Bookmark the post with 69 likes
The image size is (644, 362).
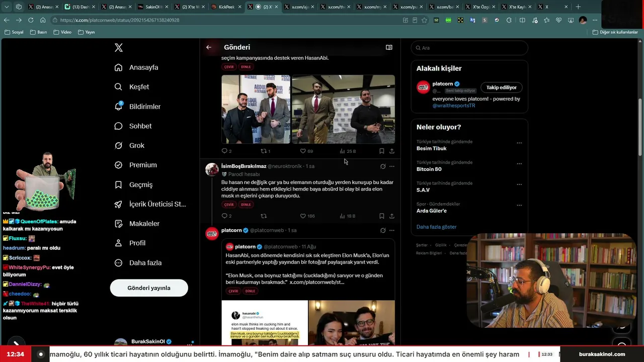click(381, 151)
